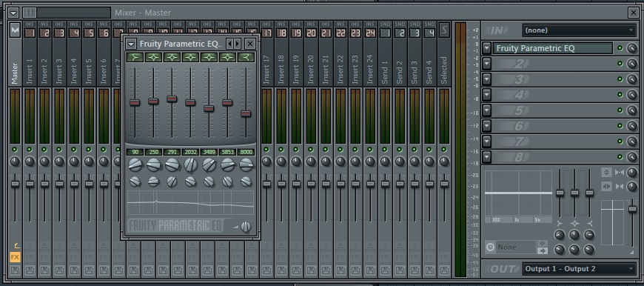Screen dimensions: 644x286
Task: Click the disk icon under Send 2
Action: coord(400,270)
